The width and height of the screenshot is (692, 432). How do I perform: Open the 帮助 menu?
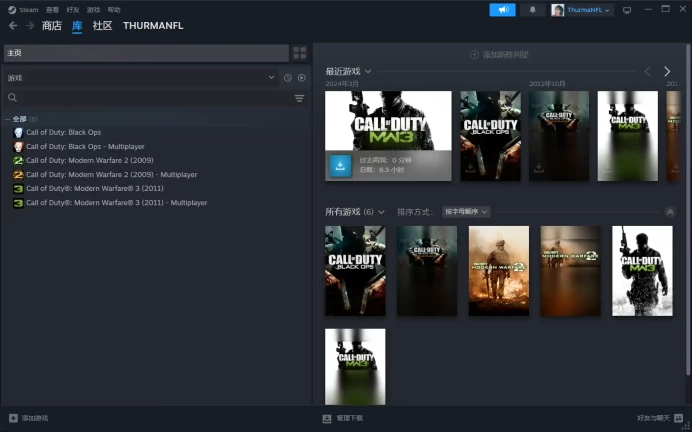coord(114,10)
